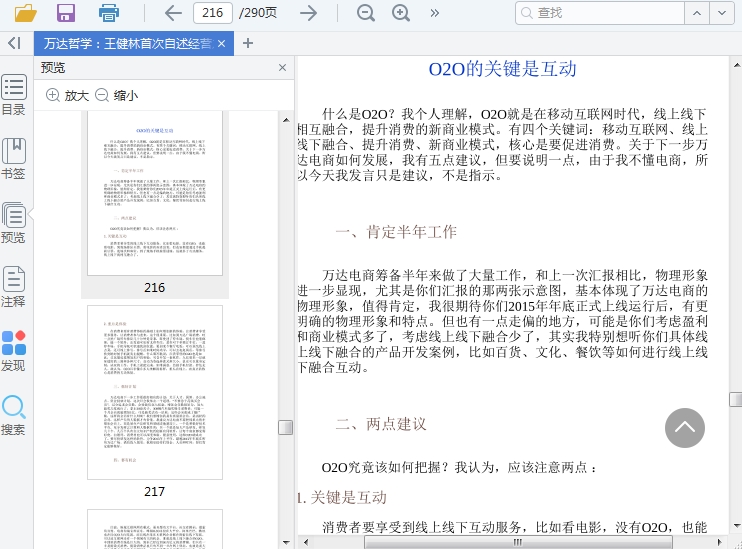Click the subheading 1. 关键是互动

pos(342,497)
